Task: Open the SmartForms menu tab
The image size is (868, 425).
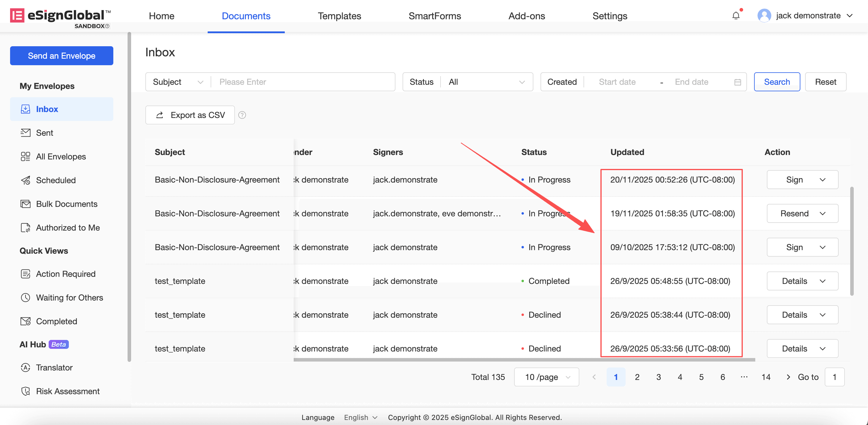Action: [x=434, y=16]
